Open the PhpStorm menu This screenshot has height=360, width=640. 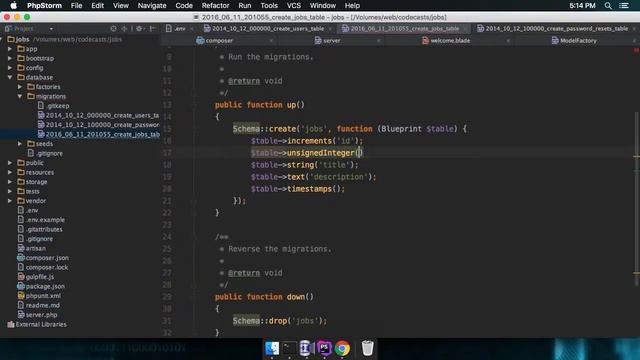[x=44, y=5]
